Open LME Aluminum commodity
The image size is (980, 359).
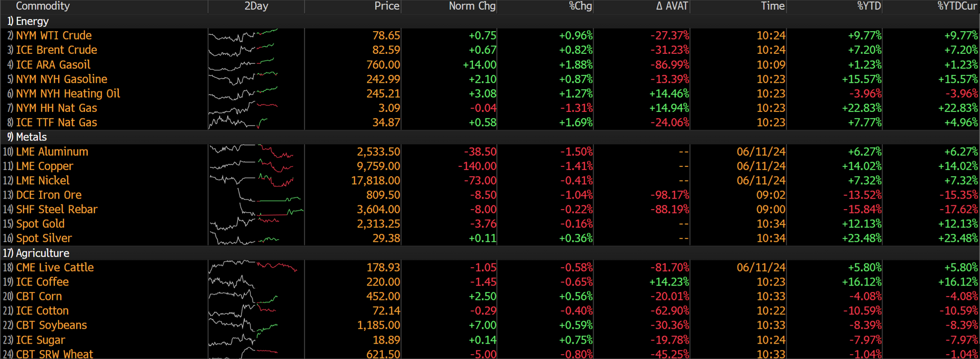[52, 152]
